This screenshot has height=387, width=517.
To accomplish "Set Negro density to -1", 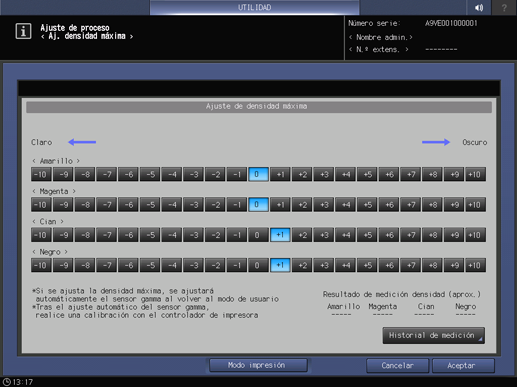I will coord(237,265).
